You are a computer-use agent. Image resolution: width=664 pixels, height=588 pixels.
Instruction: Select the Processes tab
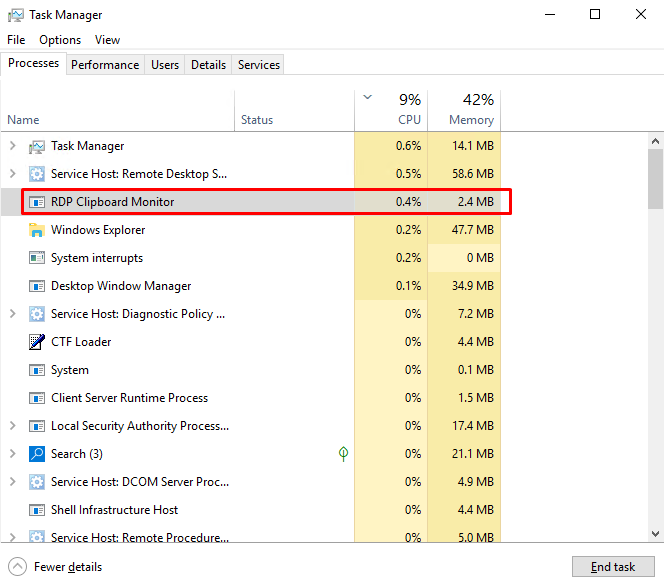[33, 63]
